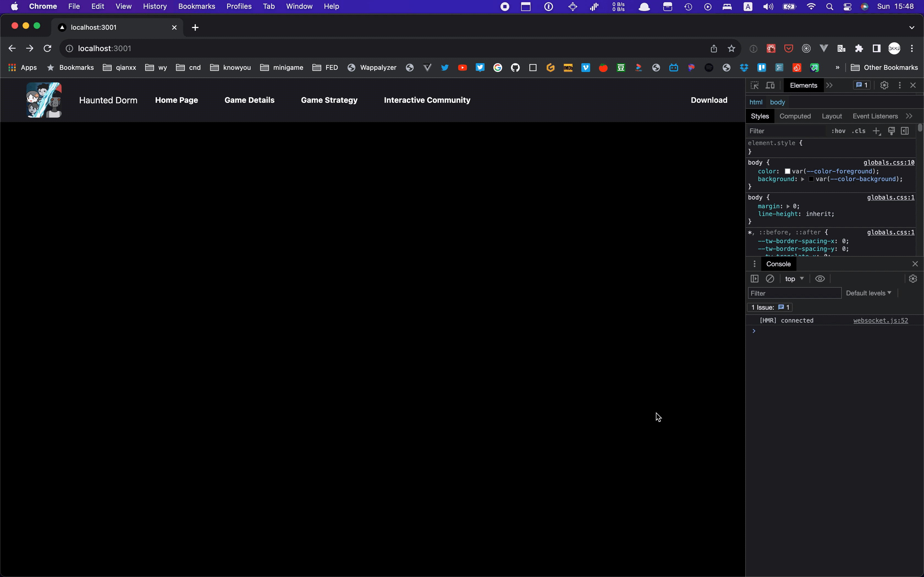This screenshot has height=577, width=924.
Task: Toggle the device toolbar emulation icon
Action: [x=770, y=85]
